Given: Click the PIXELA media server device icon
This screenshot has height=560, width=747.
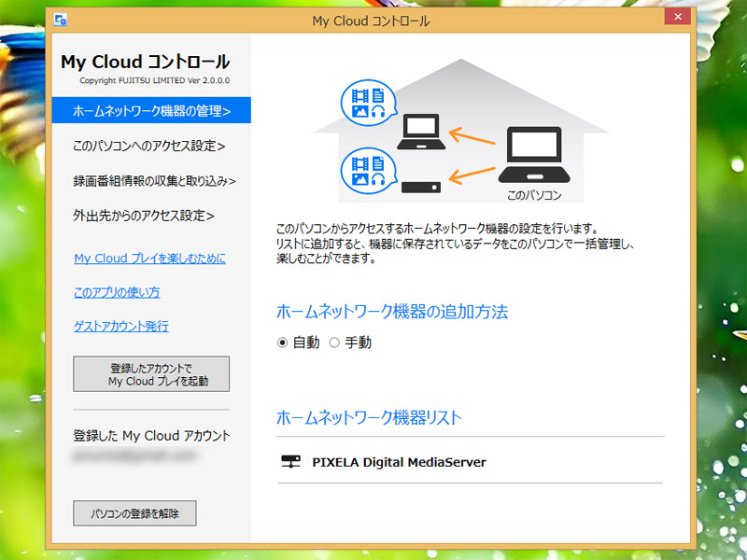Looking at the screenshot, I should (x=291, y=462).
